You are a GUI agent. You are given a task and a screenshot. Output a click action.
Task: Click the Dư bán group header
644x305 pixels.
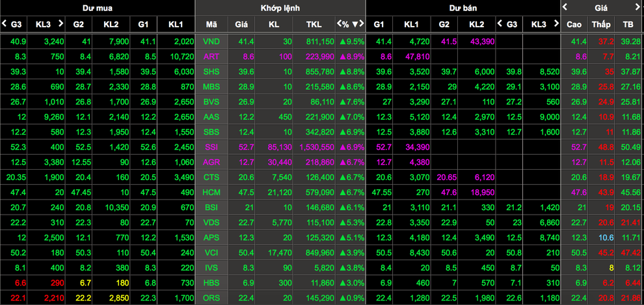tap(463, 7)
